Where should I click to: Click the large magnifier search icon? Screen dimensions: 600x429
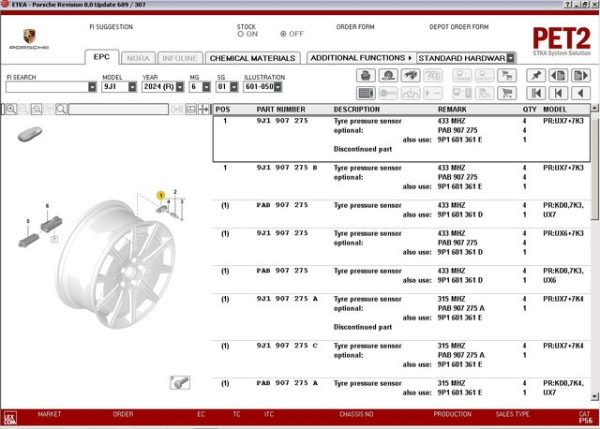point(61,109)
